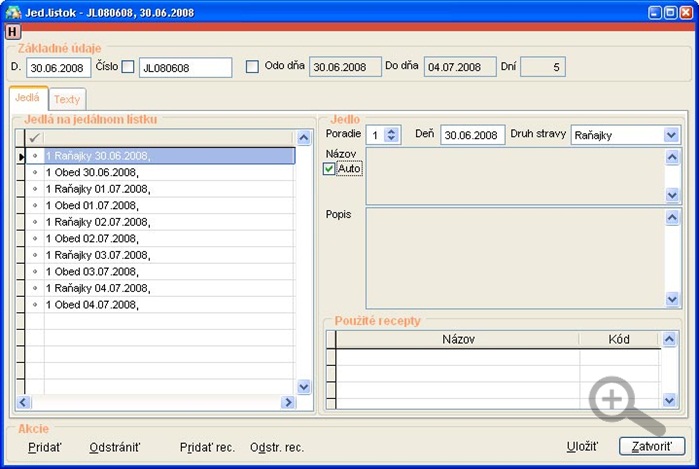Image resolution: width=699 pixels, height=469 pixels.
Task: Click right arrow of meals list scrollbar
Action: (x=288, y=402)
